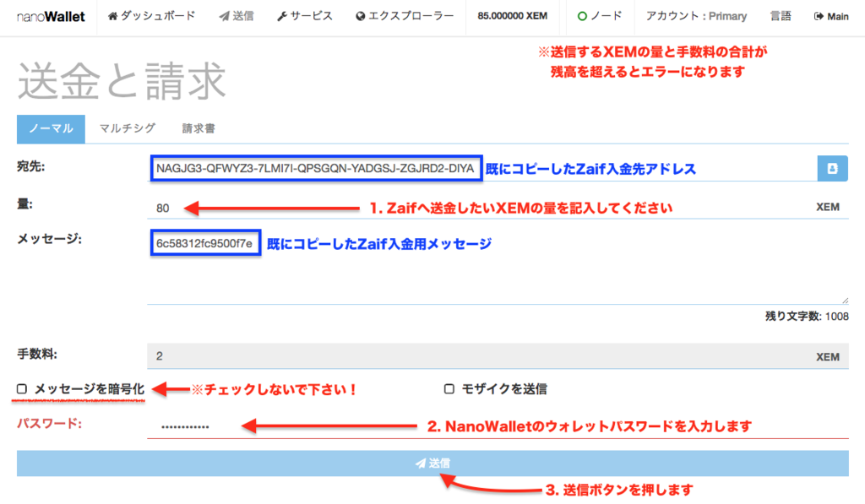Click the wrench icon beside サービス
The width and height of the screenshot is (865, 504).
pyautogui.click(x=282, y=17)
